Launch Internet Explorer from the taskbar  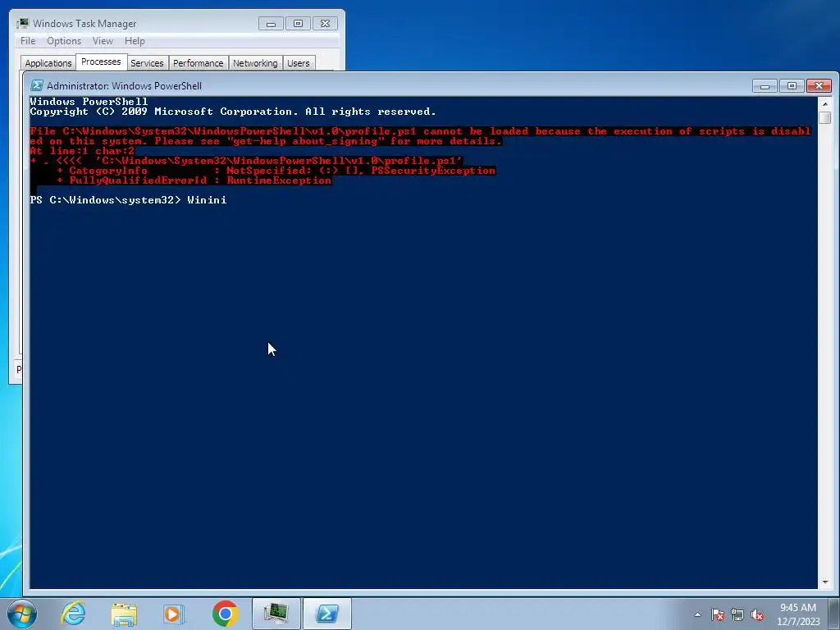pyautogui.click(x=73, y=614)
